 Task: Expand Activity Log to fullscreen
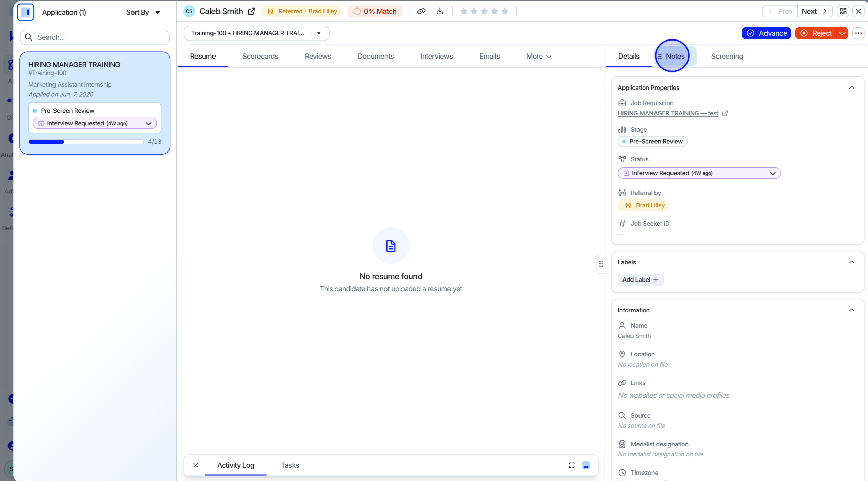pyautogui.click(x=571, y=465)
